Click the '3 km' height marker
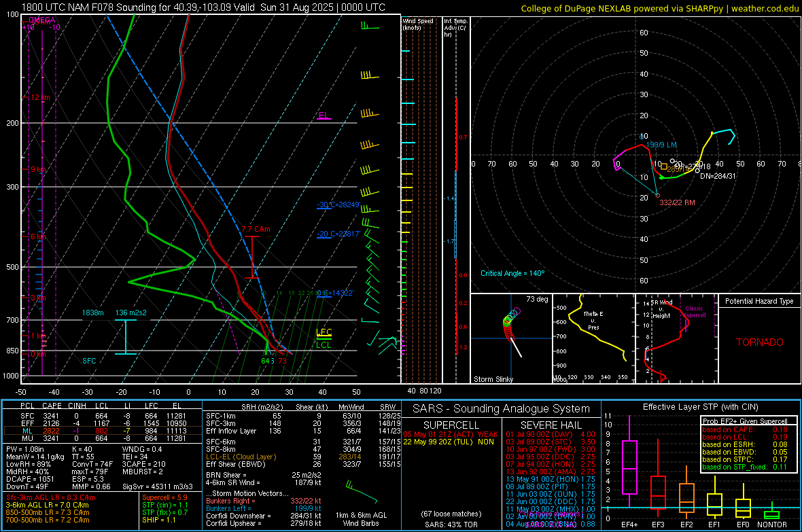The image size is (802, 532). point(38,298)
